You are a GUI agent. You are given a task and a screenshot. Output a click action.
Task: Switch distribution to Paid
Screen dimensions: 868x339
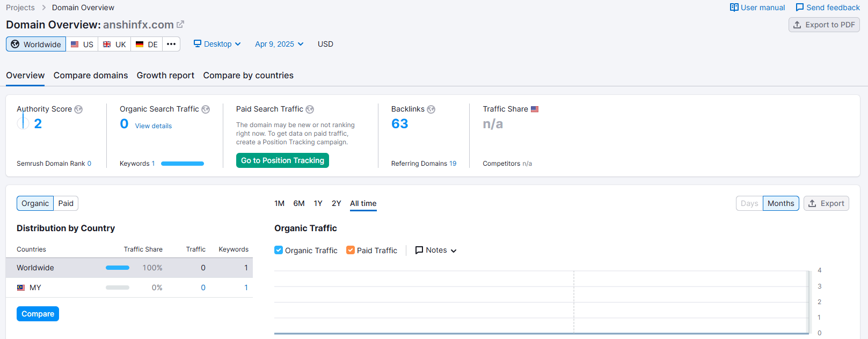(66, 203)
